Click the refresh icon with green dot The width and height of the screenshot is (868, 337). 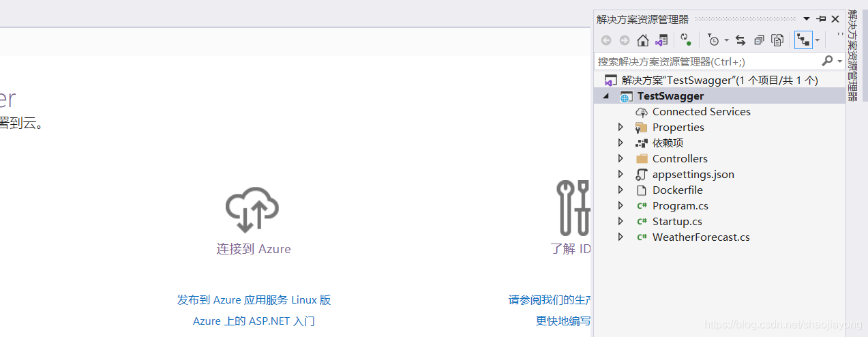click(x=686, y=40)
